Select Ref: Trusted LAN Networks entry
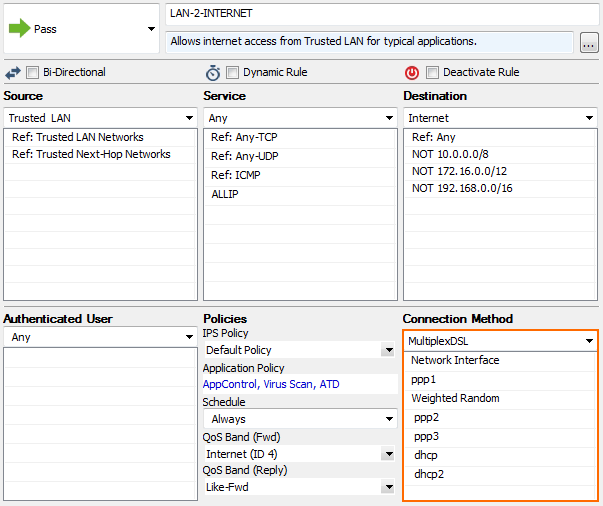This screenshot has height=506, width=603. tap(100, 137)
